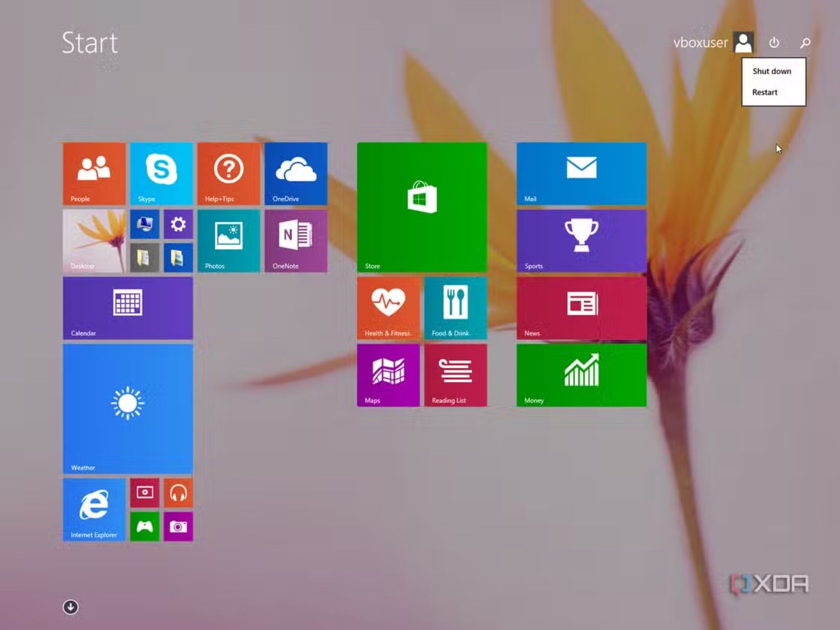Open the Weather tile

click(x=128, y=409)
